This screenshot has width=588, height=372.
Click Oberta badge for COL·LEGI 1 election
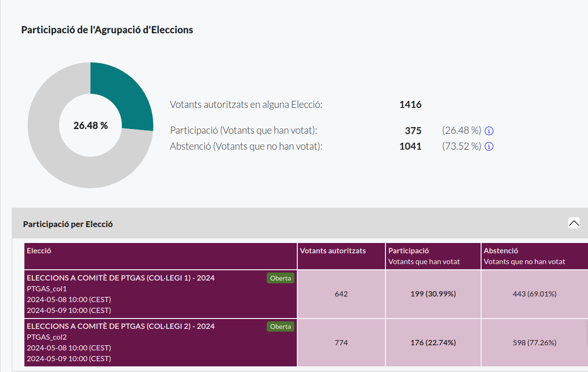280,278
